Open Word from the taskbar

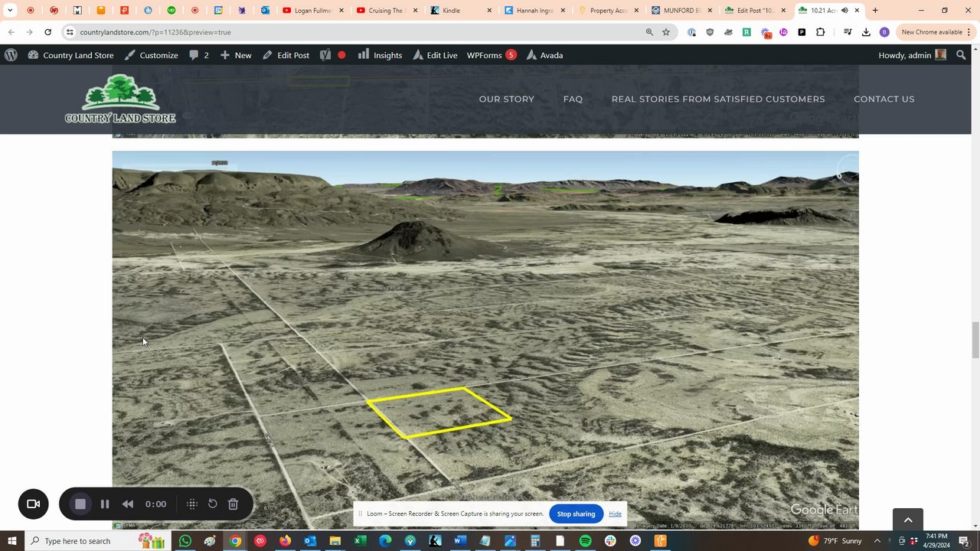460,541
